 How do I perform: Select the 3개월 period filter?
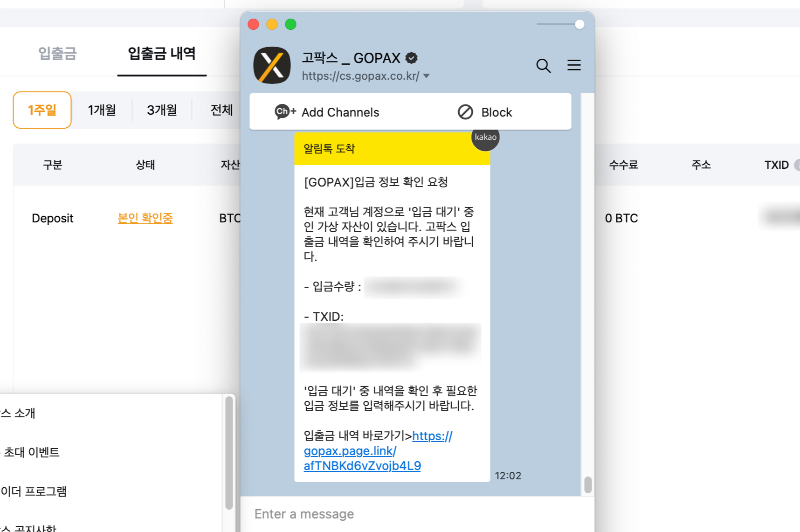coord(162,110)
